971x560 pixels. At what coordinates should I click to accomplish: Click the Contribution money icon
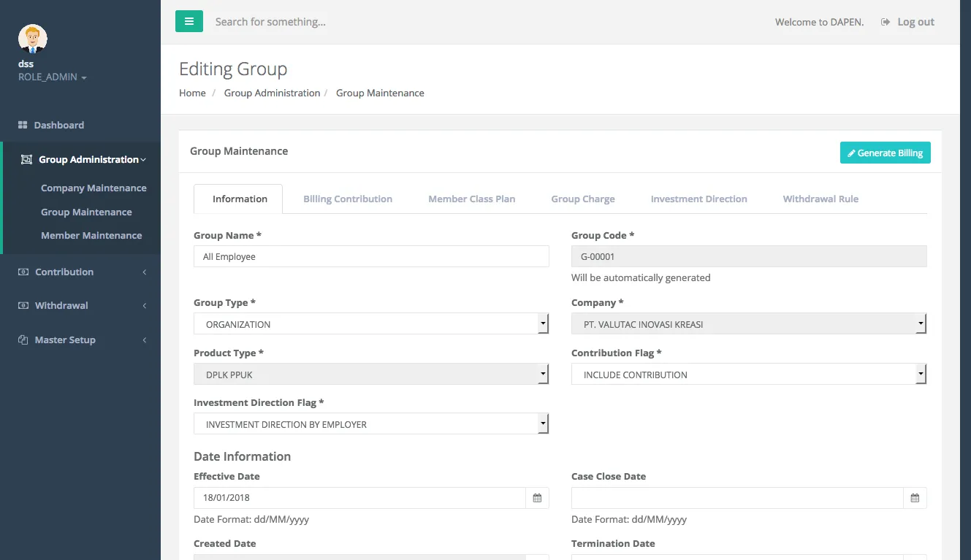tap(23, 272)
